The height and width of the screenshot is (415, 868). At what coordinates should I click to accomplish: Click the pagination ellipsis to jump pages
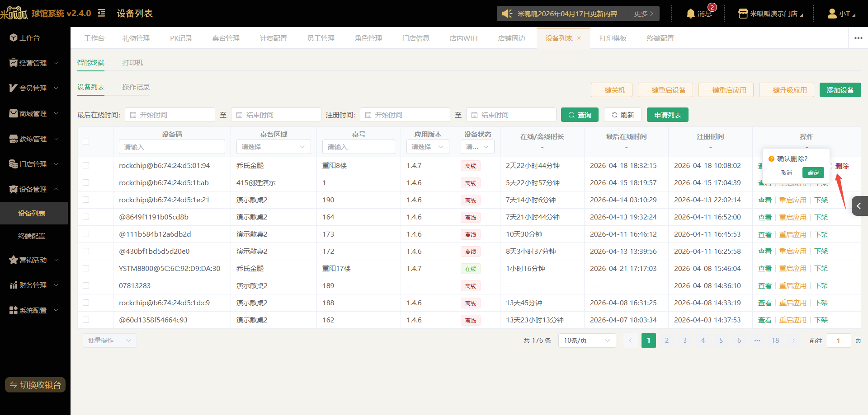tap(757, 340)
